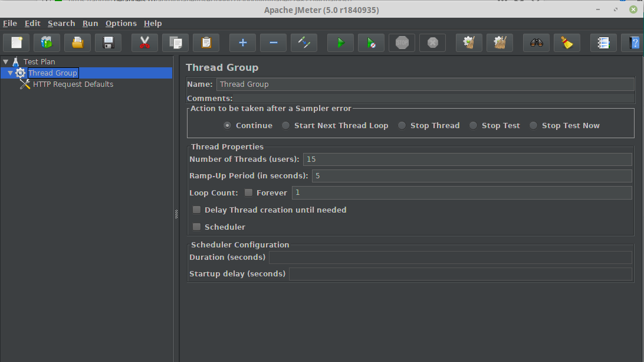Select the Stop Thread radio button
Screen dimensions: 644x362
tap(402, 125)
